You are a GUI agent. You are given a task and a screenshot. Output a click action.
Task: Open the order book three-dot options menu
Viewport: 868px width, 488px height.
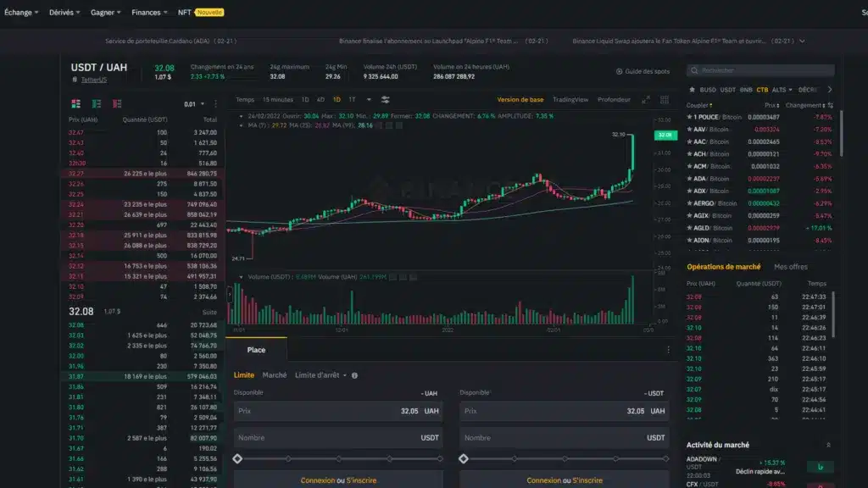point(216,104)
